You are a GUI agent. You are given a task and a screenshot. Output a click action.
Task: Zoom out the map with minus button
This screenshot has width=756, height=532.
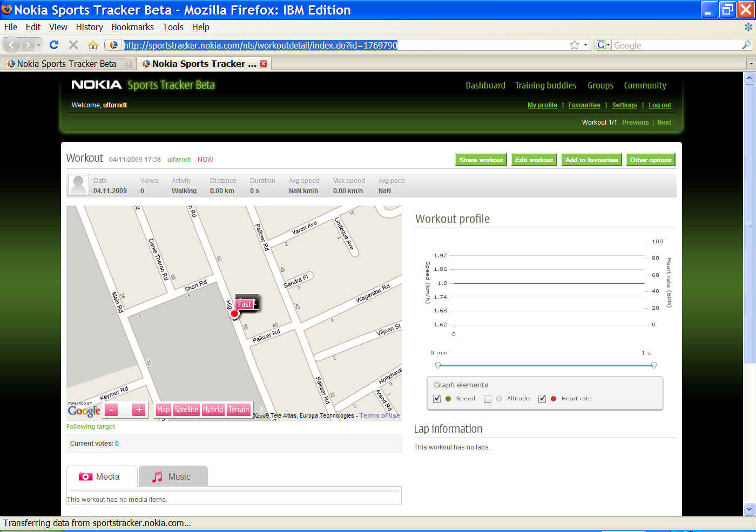(111, 410)
